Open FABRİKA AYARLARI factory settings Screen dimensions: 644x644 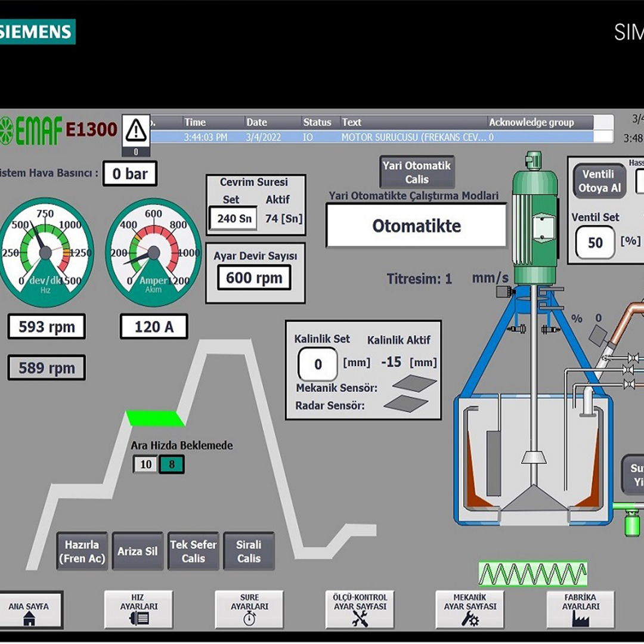tap(580, 609)
